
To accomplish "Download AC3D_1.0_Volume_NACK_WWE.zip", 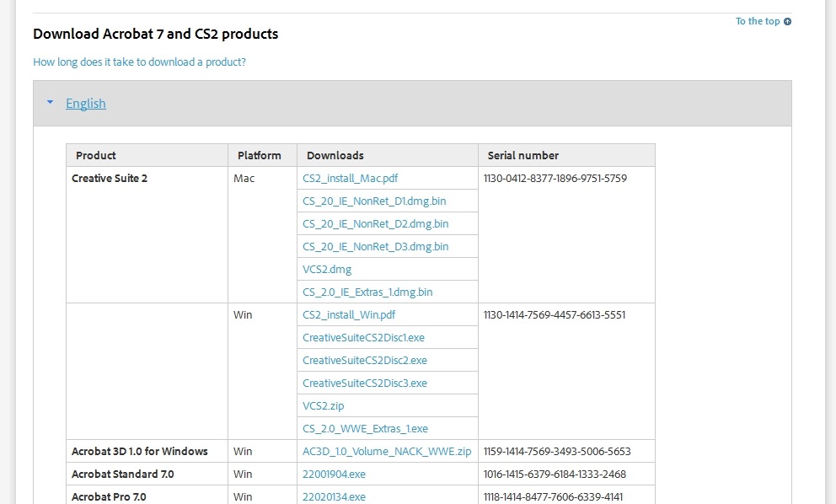I will pos(387,451).
